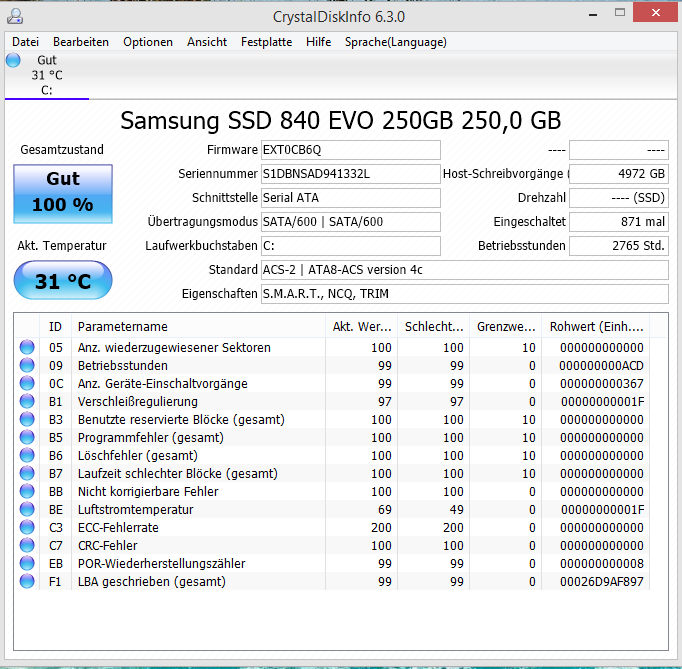Click the status orb for ID BB row
The width and height of the screenshot is (682, 669).
tap(27, 491)
